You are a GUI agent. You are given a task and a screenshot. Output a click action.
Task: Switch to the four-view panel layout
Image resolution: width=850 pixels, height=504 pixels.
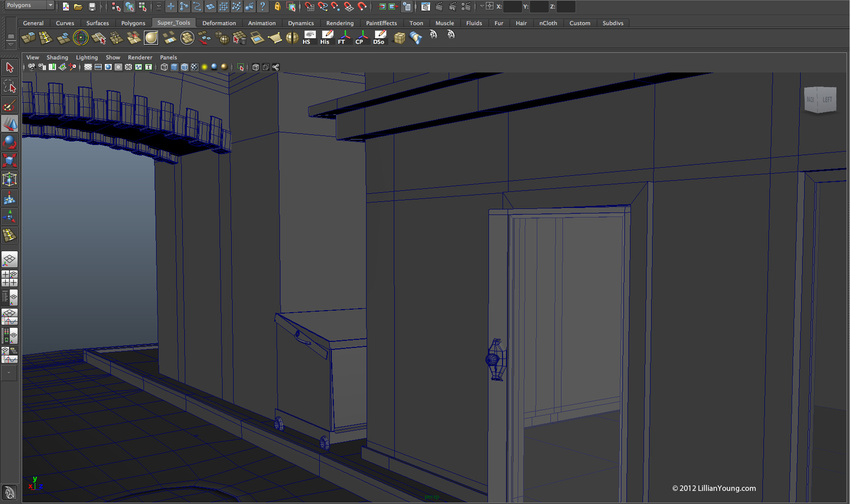pyautogui.click(x=9, y=279)
